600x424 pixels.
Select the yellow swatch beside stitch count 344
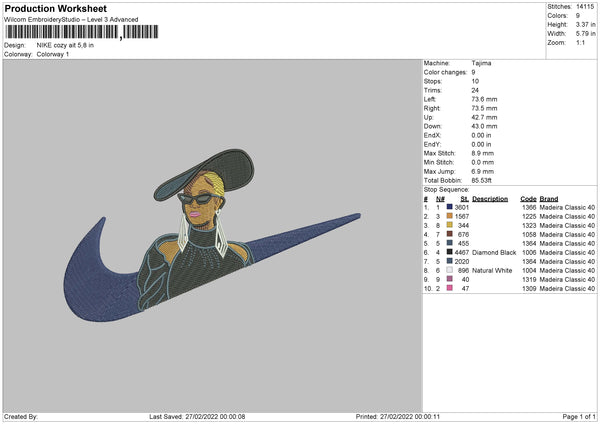click(449, 225)
